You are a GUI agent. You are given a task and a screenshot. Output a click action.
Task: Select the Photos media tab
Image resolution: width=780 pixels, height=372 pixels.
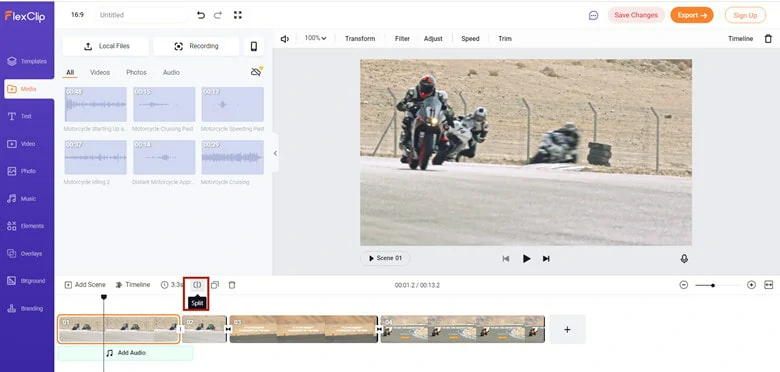(136, 73)
